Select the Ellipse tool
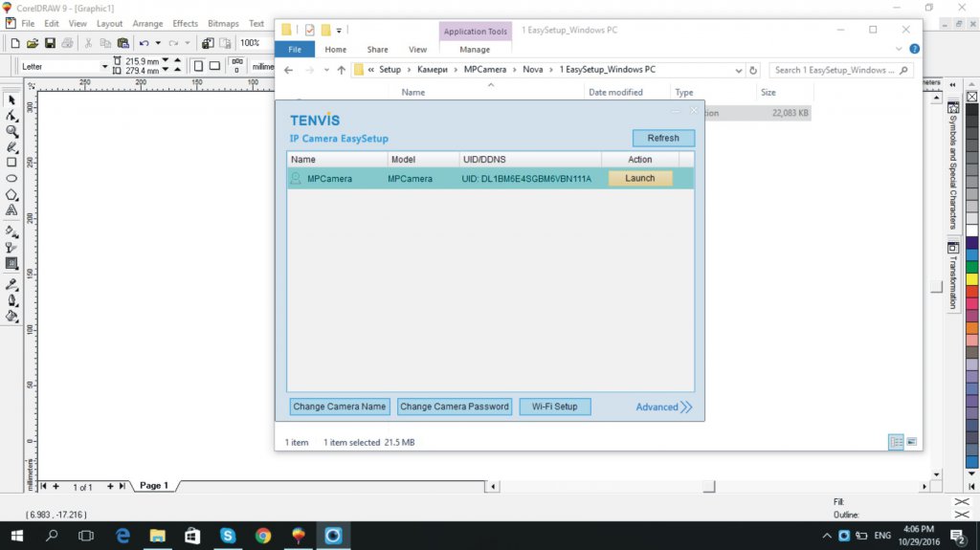This screenshot has height=550, width=980. pos(12,178)
